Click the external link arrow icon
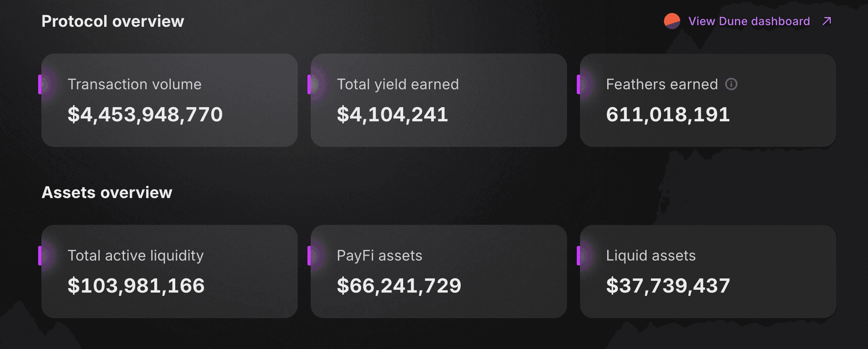 827,21
